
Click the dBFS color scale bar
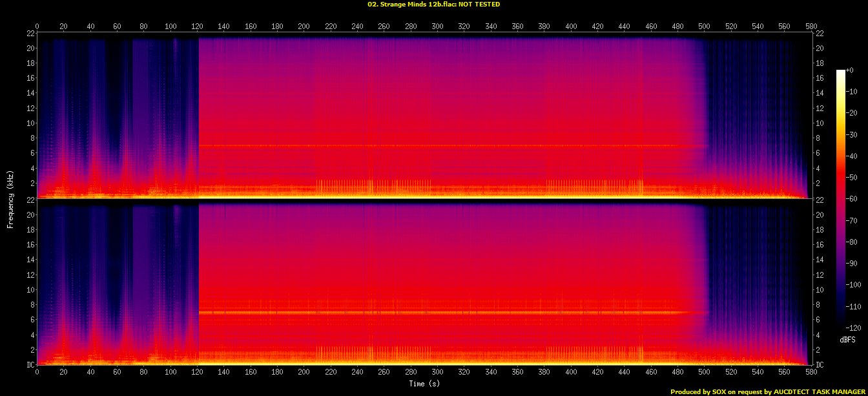click(x=840, y=195)
